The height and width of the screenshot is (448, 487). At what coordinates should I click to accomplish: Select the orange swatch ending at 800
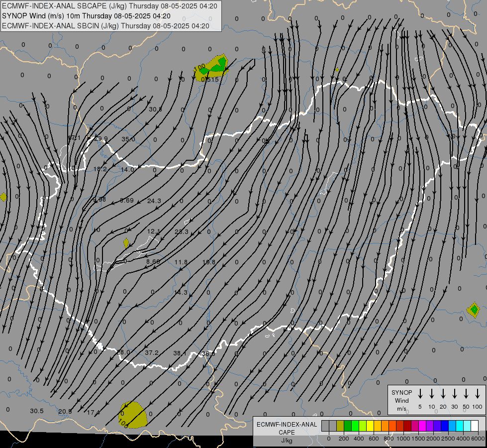[x=385, y=426]
